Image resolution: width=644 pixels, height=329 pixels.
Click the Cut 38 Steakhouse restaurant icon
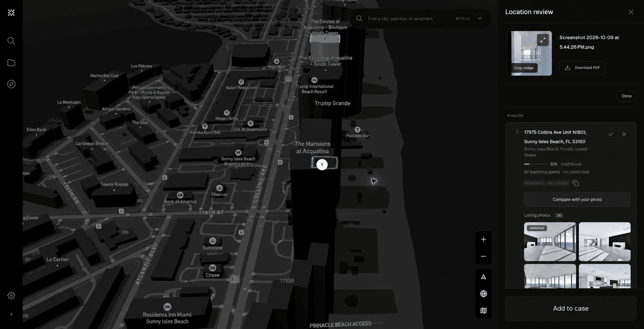tap(250, 123)
